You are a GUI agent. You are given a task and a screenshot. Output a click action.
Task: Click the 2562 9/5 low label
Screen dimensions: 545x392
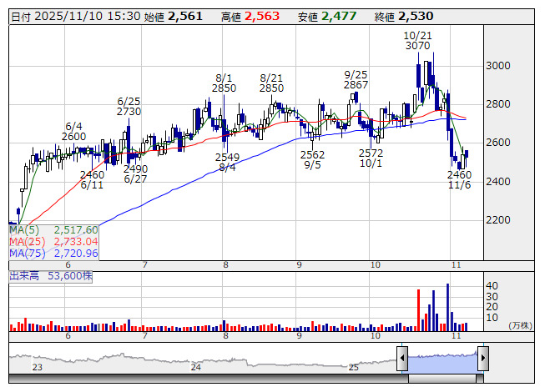(x=312, y=159)
